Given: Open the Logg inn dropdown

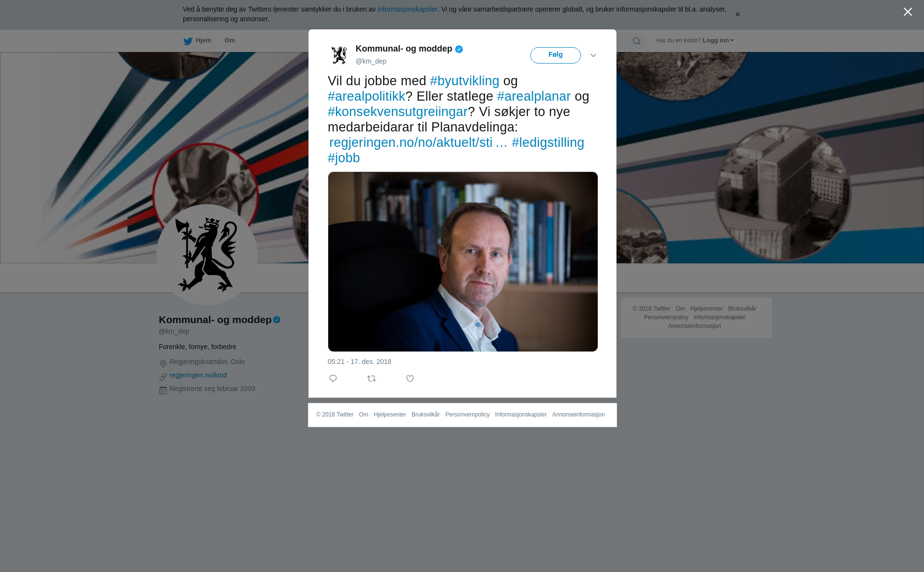Looking at the screenshot, I should 718,40.
